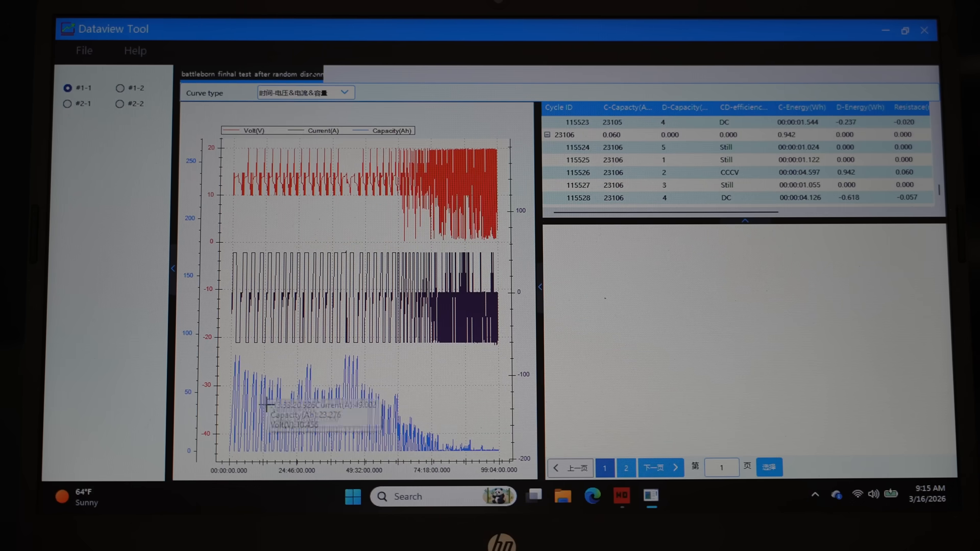Select the #2-1 channel radio button

(67, 104)
